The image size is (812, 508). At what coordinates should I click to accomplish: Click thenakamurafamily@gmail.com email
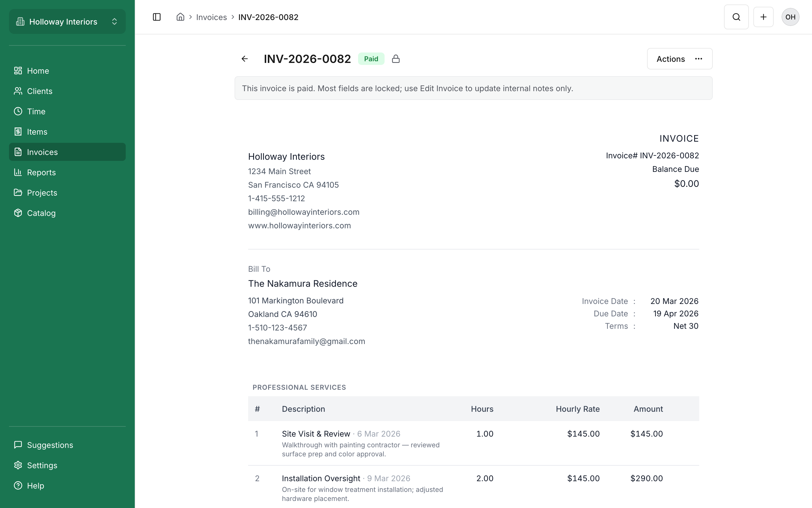pos(306,341)
